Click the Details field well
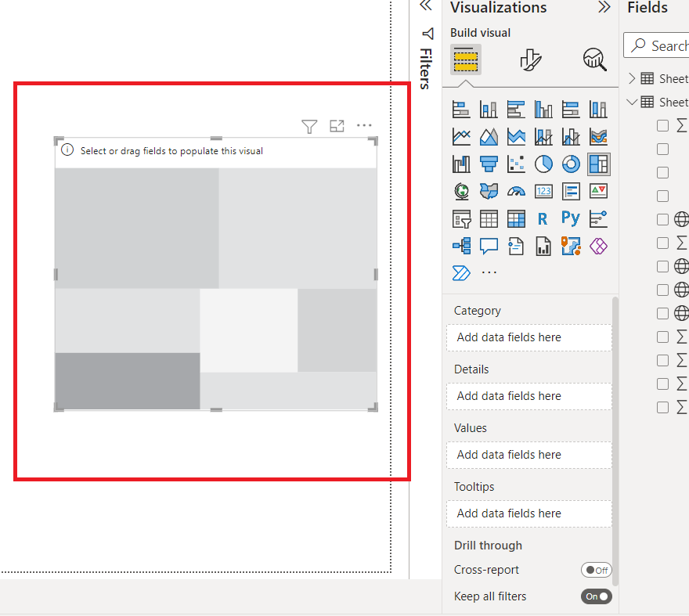 click(529, 396)
